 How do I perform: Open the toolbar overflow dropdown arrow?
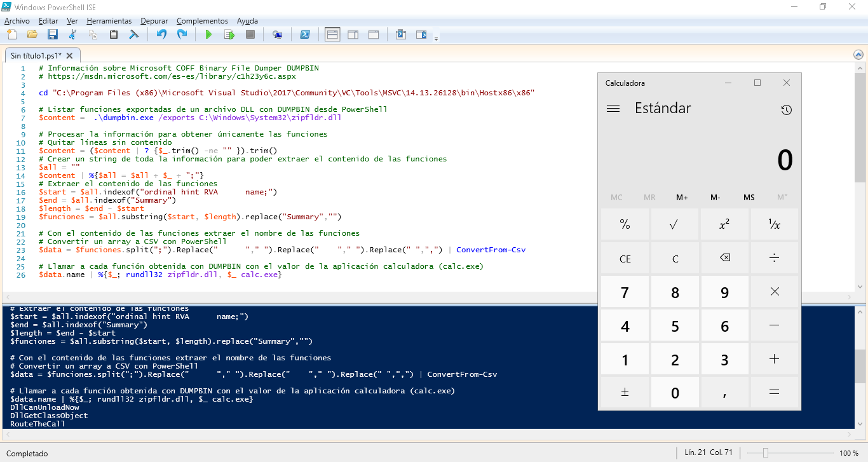436,38
